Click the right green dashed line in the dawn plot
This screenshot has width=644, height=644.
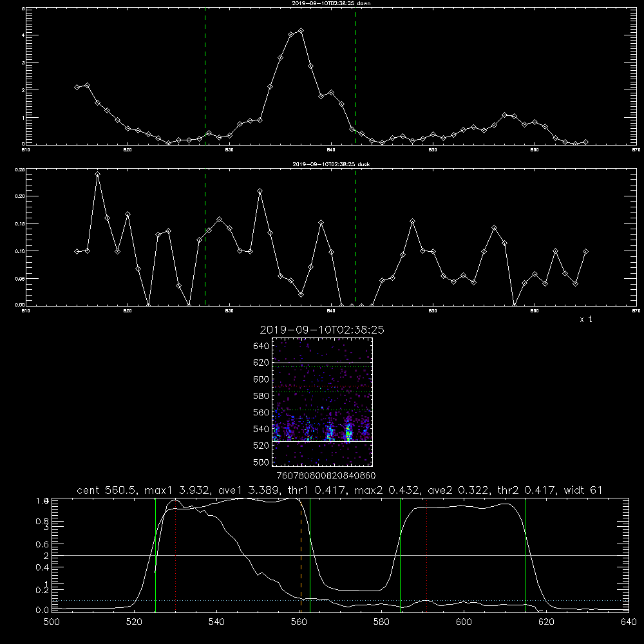pyautogui.click(x=355, y=76)
